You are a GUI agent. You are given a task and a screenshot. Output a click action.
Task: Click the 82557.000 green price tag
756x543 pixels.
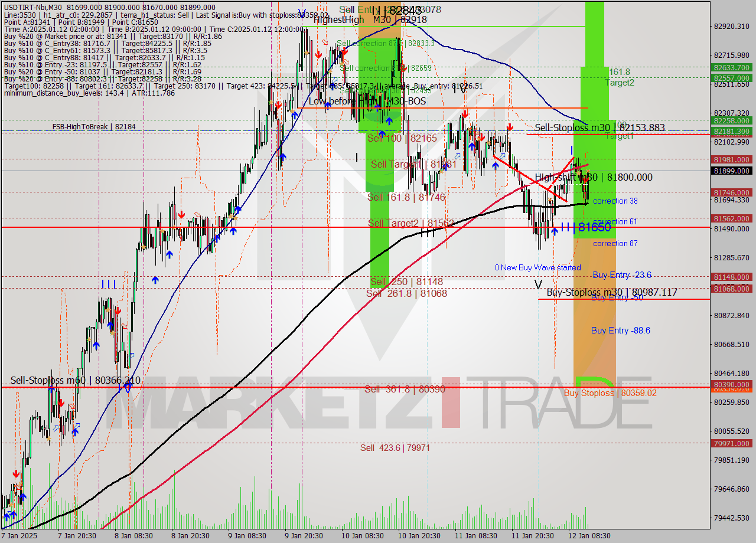click(731, 78)
